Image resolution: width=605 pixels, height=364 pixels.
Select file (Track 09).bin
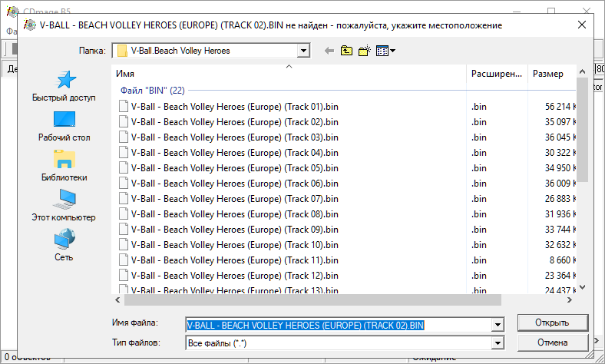tap(235, 230)
